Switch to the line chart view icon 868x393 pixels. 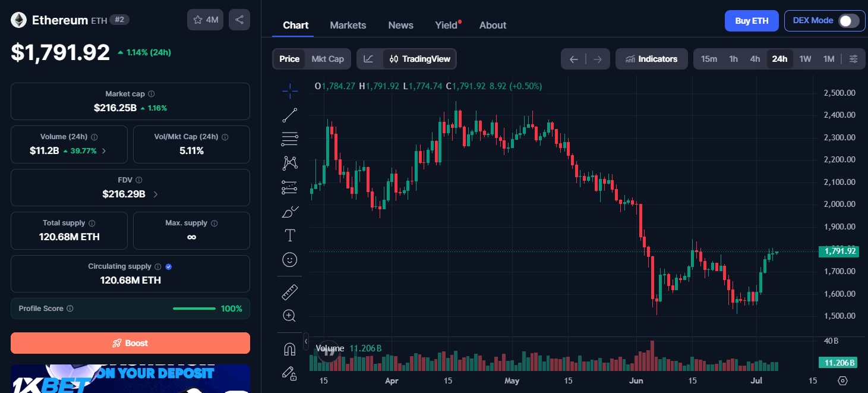tap(369, 59)
